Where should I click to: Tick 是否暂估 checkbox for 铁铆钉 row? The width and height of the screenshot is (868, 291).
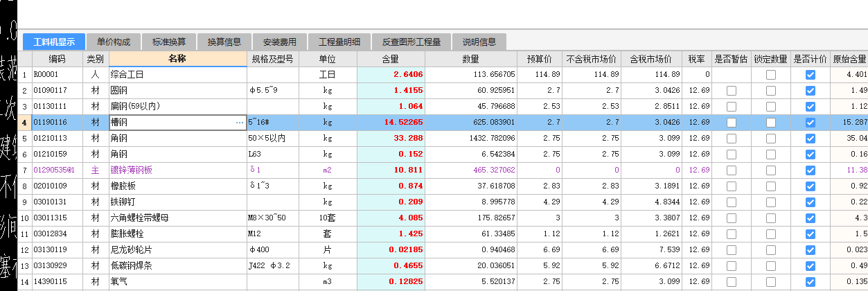coord(732,202)
